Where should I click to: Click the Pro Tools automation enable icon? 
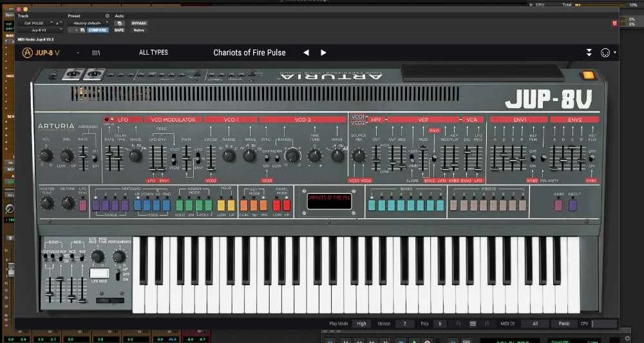[x=119, y=23]
